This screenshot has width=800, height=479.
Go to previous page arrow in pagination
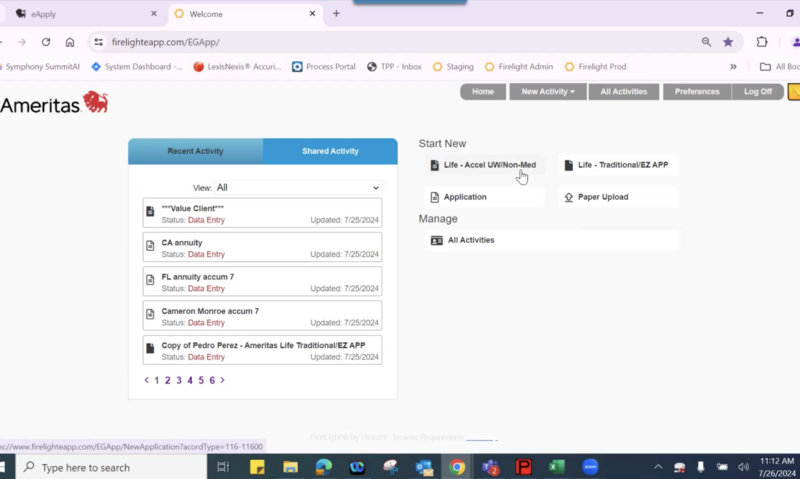[146, 380]
